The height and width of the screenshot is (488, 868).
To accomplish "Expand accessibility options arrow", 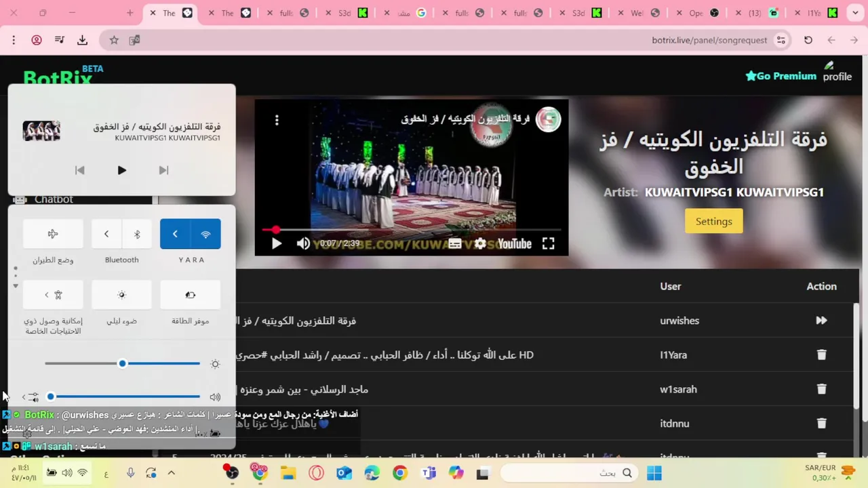I will (x=46, y=295).
